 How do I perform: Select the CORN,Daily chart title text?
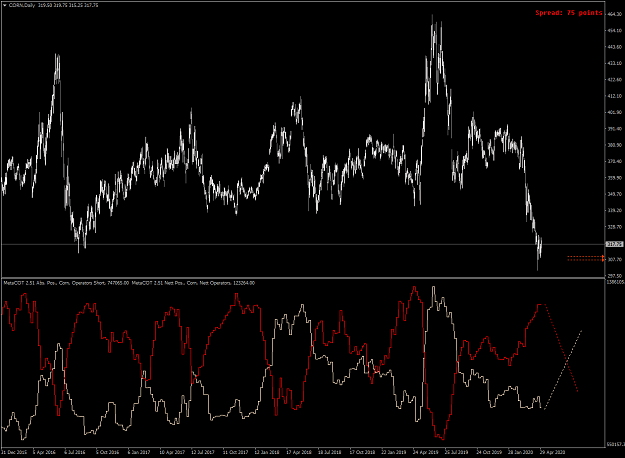click(22, 5)
